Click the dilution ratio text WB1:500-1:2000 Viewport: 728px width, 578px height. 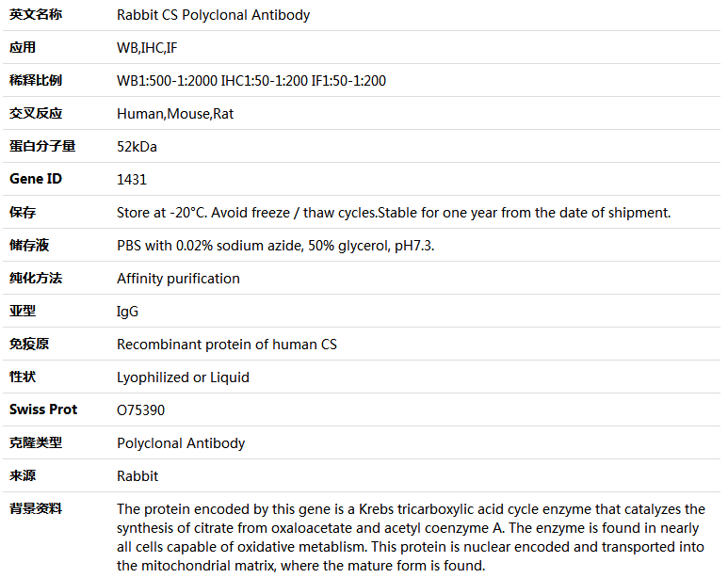(x=167, y=81)
